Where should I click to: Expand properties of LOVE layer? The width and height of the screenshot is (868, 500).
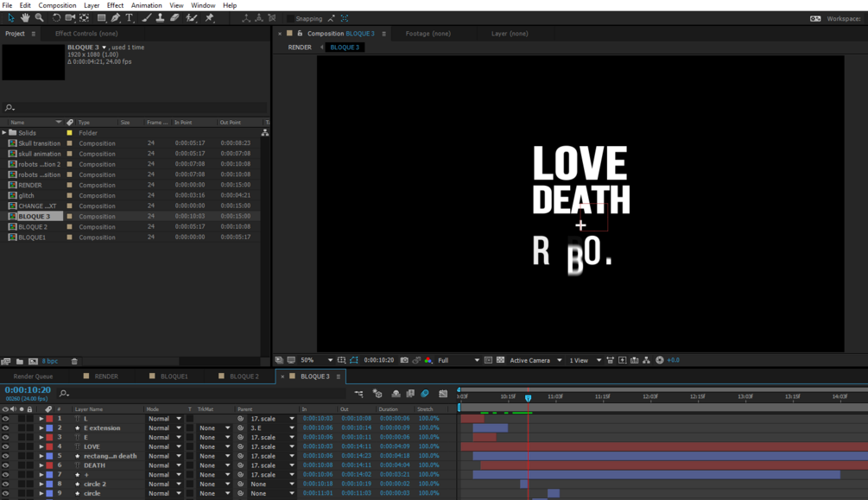[x=41, y=446]
